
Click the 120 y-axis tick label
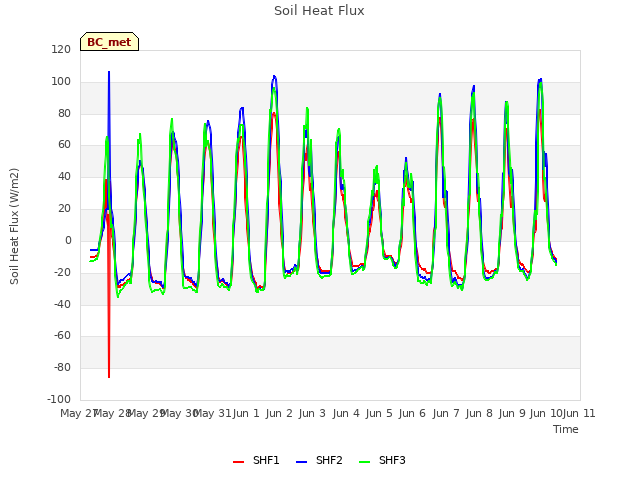pyautogui.click(x=61, y=49)
